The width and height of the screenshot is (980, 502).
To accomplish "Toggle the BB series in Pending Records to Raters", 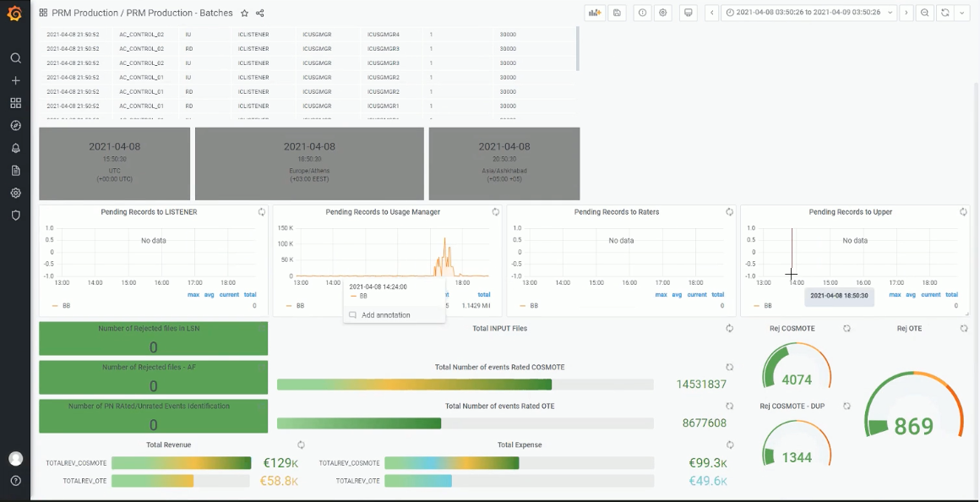I will (535, 306).
